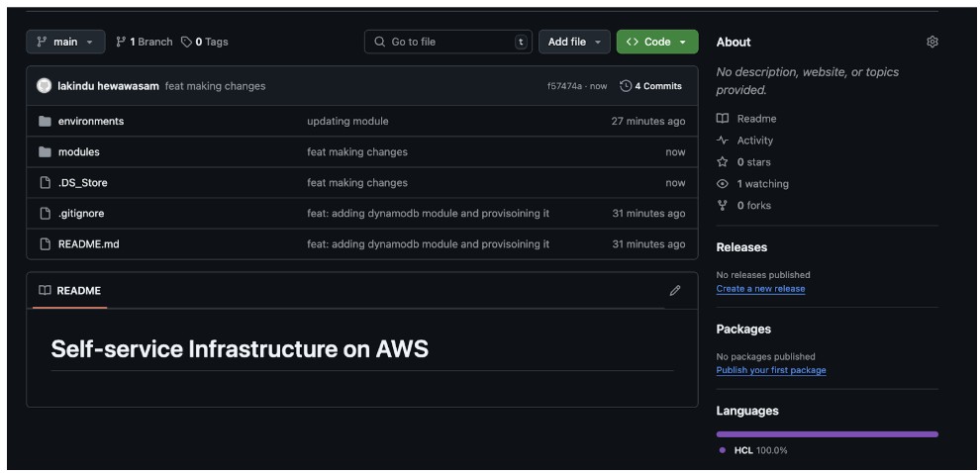Screen dimensions: 980x473
Task: Click the Self-service Infrastructure on AWS heading
Action: (x=240, y=348)
